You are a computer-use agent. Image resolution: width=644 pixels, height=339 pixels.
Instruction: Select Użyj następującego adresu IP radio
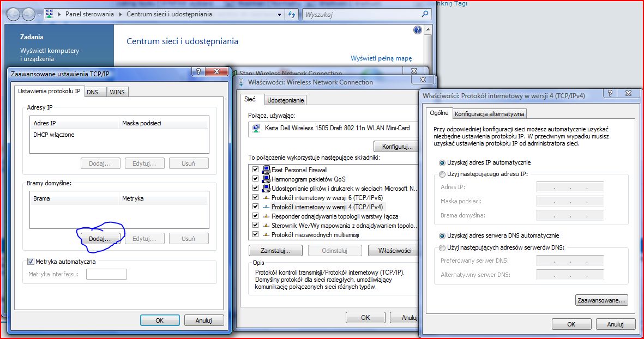tap(442, 174)
